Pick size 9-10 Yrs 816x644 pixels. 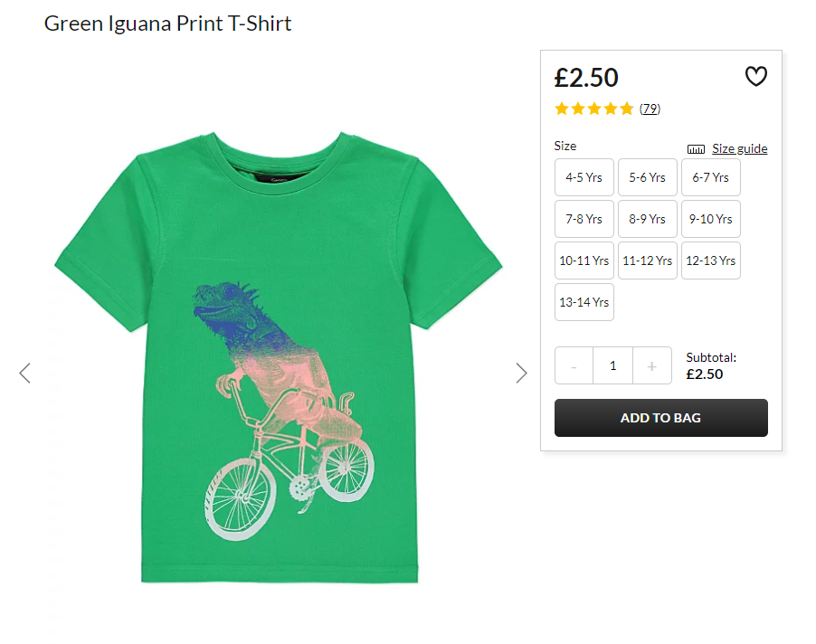(711, 219)
